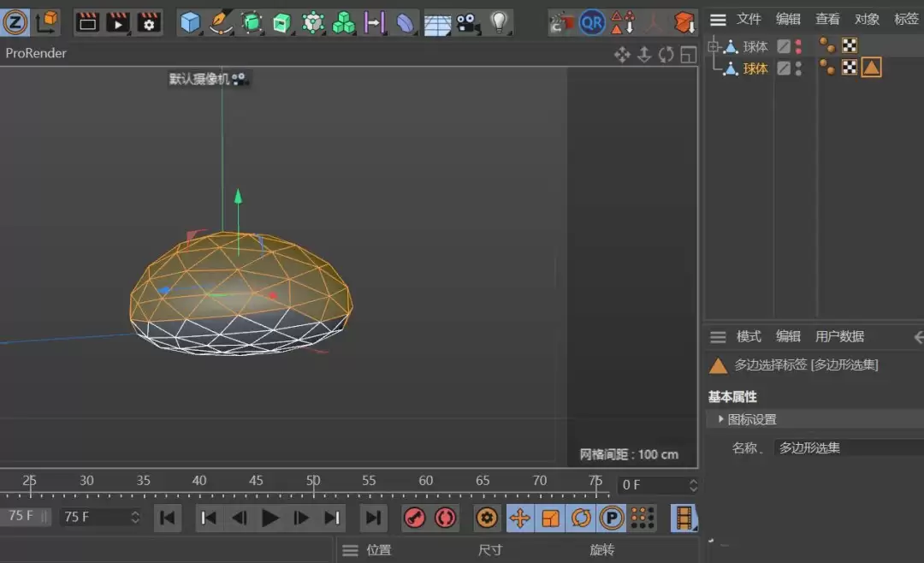The width and height of the screenshot is (924, 563).
Task: Expand the 球体 hierarchy in the object manager
Action: pyautogui.click(x=714, y=45)
